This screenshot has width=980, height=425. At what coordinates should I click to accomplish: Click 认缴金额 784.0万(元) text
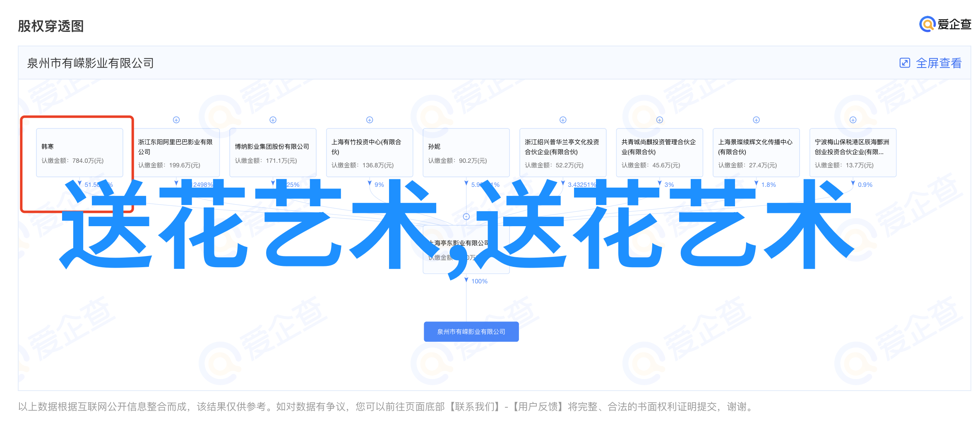coord(72,161)
